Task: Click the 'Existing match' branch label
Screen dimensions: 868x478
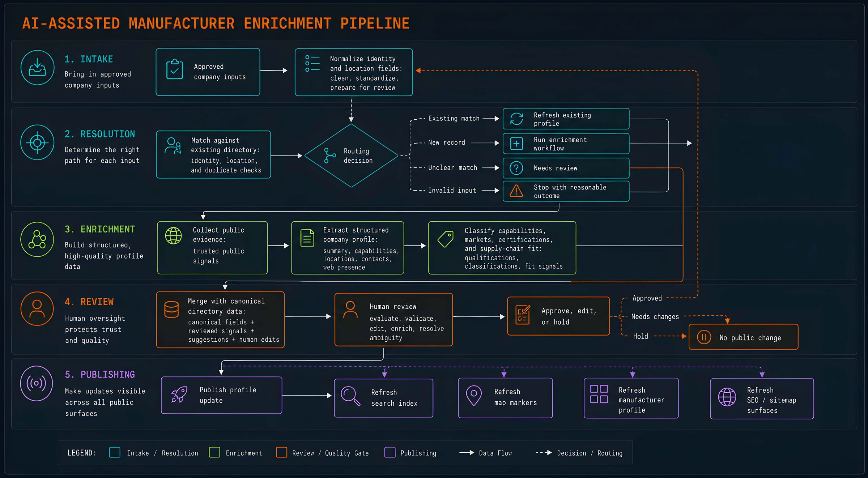Action: 454,119
